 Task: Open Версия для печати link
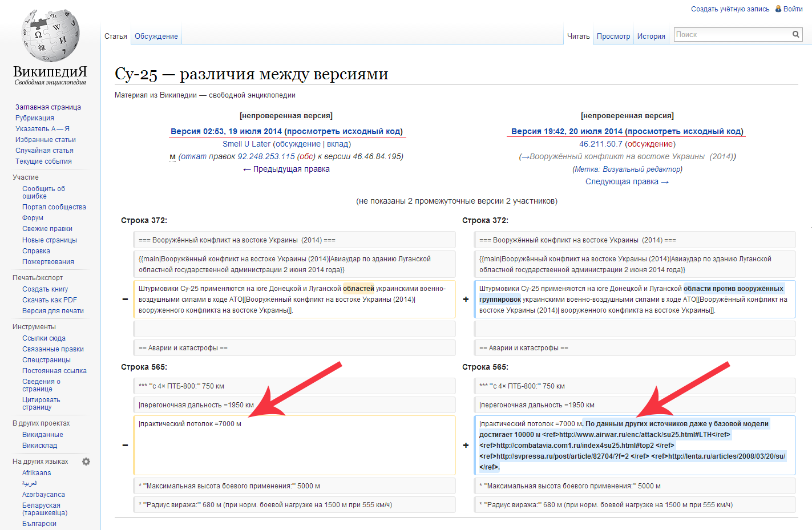[x=53, y=310]
